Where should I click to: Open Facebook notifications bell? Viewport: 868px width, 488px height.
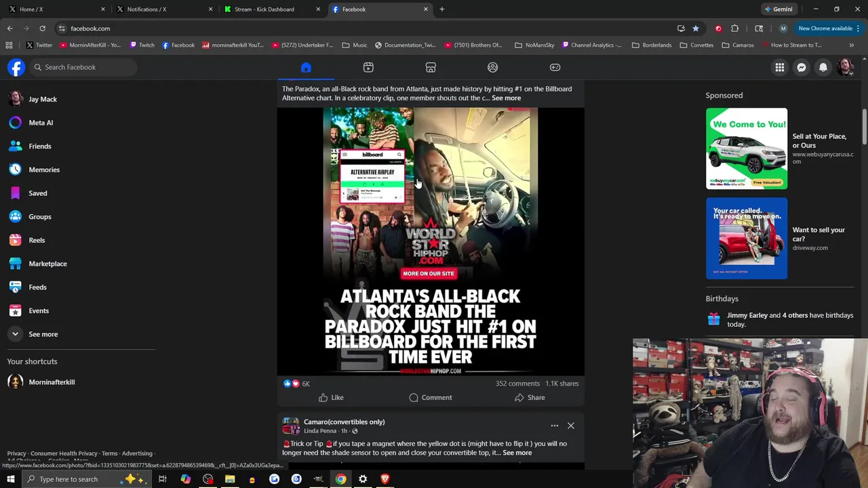click(x=823, y=67)
